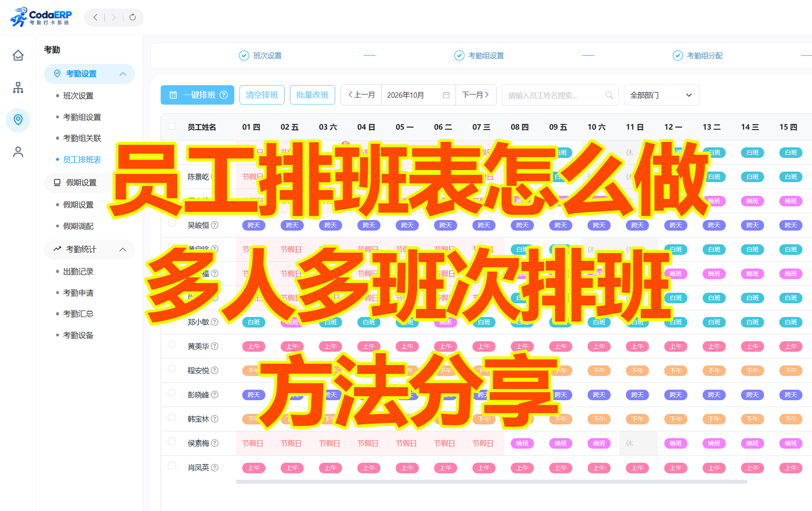Check the box for 黄美华

pos(172,344)
